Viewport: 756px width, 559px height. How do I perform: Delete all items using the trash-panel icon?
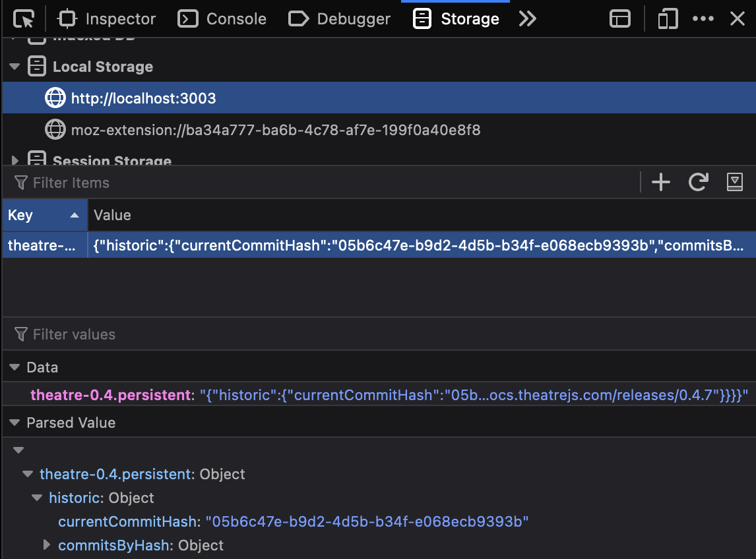[x=734, y=182]
